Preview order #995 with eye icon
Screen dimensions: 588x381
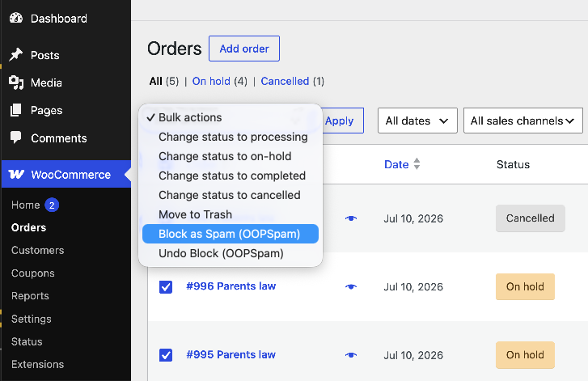point(351,355)
